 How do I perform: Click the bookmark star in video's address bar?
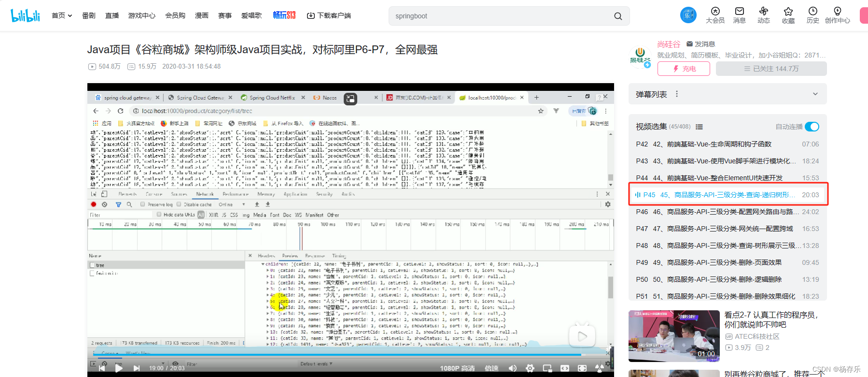pyautogui.click(x=541, y=111)
